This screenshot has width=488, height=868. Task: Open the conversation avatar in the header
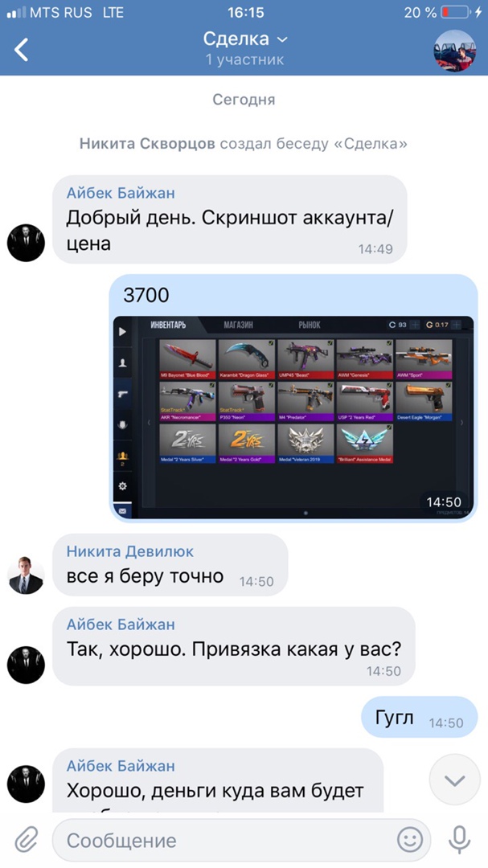tap(454, 51)
